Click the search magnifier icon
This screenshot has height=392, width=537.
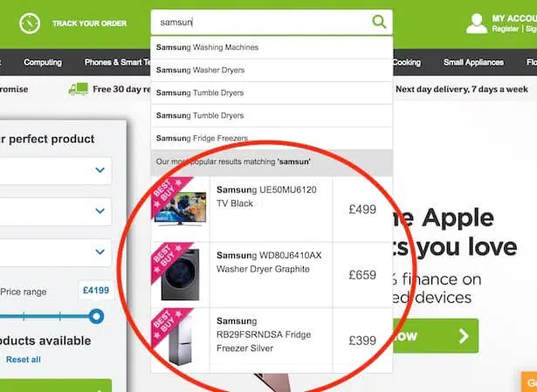coord(379,22)
